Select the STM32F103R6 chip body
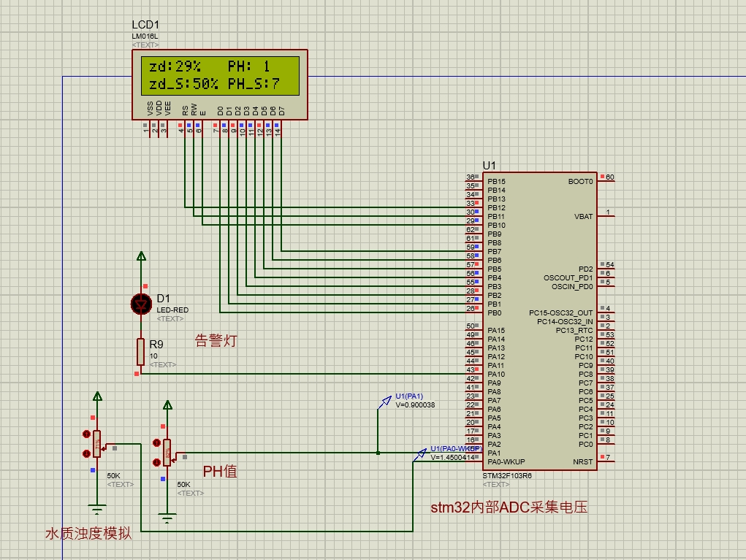 coord(540,321)
